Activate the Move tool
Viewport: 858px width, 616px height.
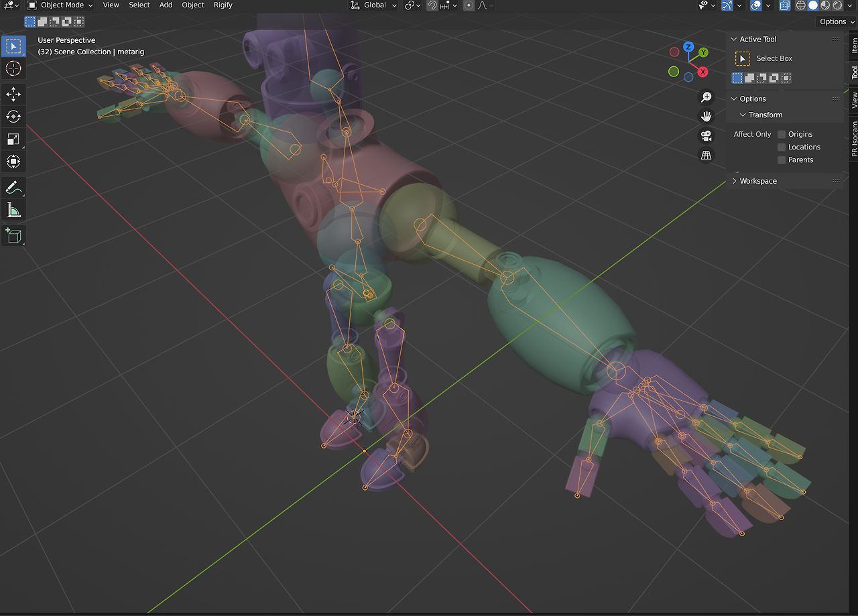coord(13,95)
